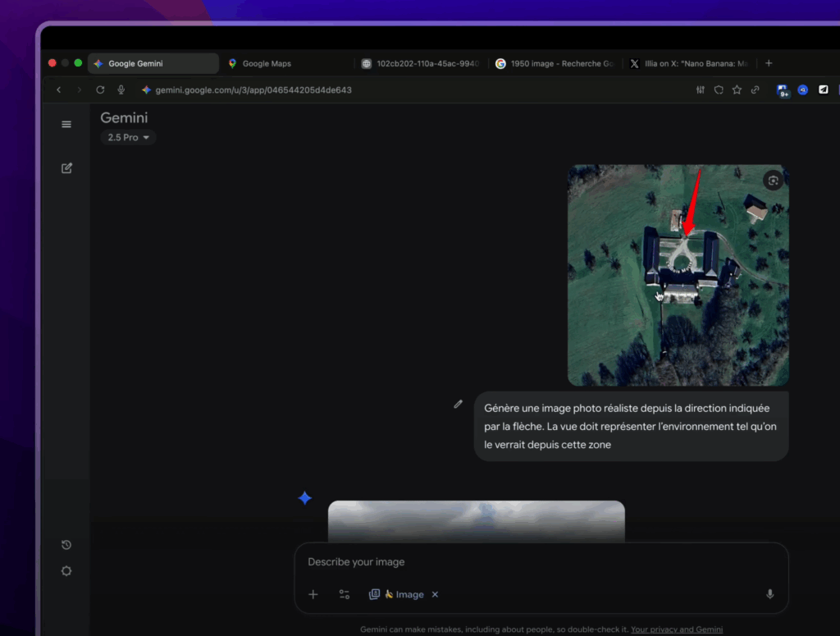Start a new chat with compose icon

coord(66,168)
